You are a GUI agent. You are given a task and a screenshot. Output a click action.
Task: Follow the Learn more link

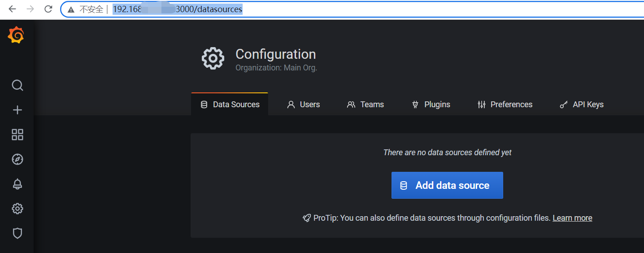pos(572,218)
